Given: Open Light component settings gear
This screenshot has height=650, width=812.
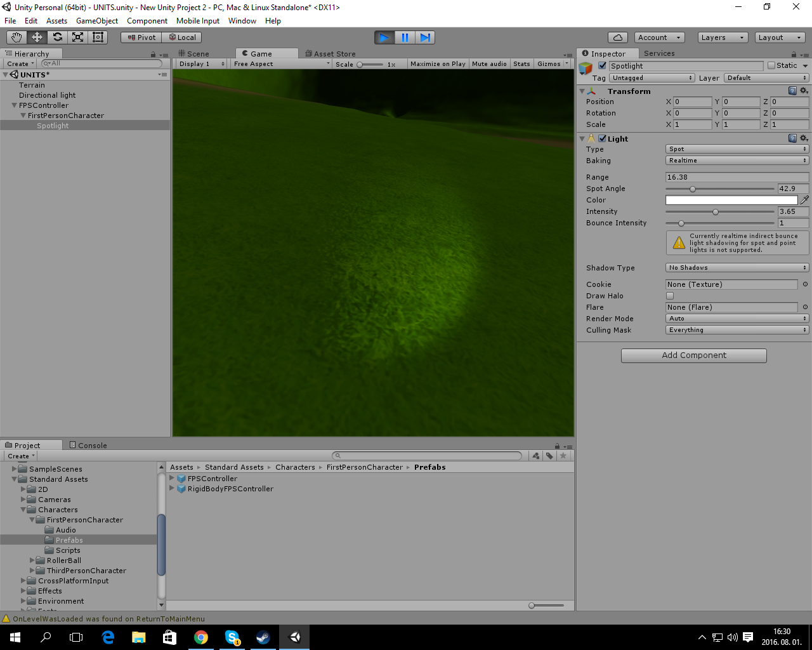Looking at the screenshot, I should click(x=804, y=138).
